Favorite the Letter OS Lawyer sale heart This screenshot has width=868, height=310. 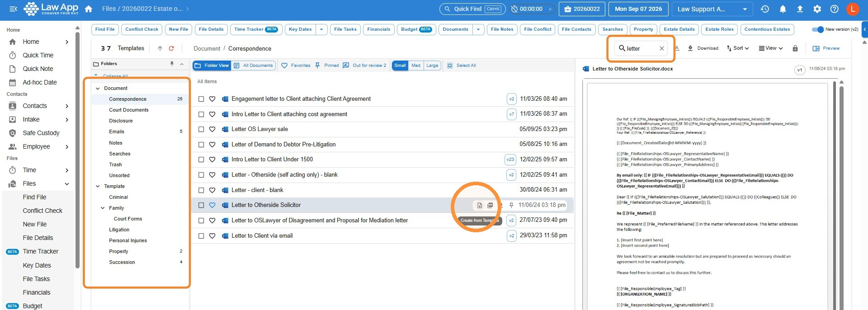[x=212, y=129]
